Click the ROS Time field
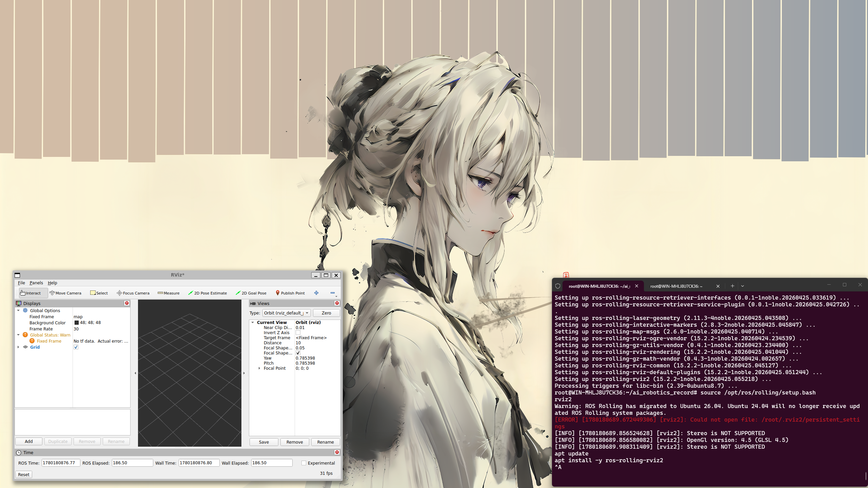 click(x=61, y=463)
